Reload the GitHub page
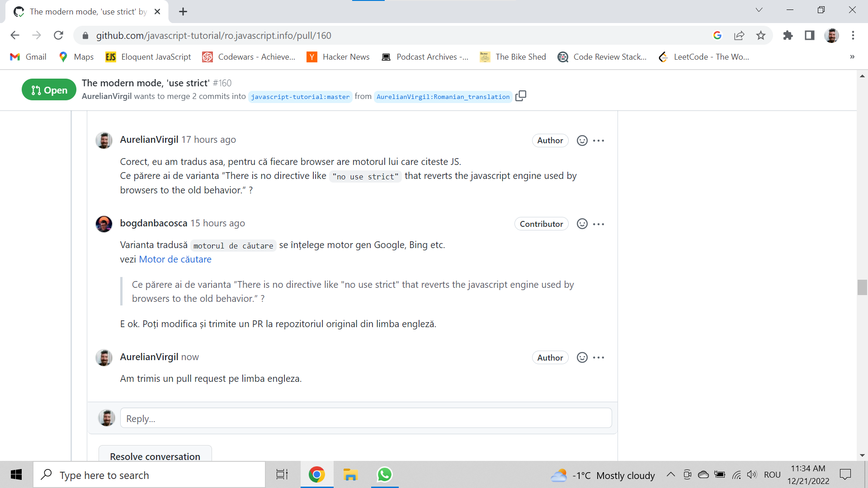 (x=58, y=35)
